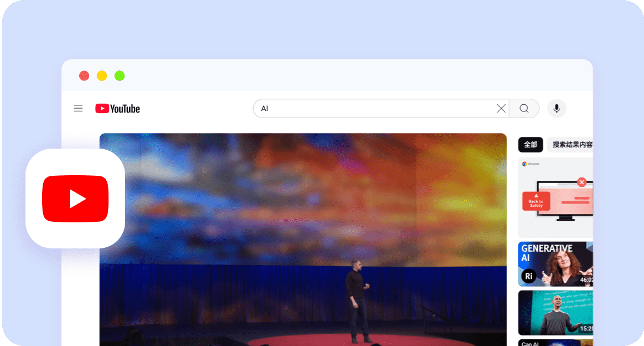Open the hamburger guide menu
This screenshot has height=346, width=644.
pyautogui.click(x=78, y=109)
